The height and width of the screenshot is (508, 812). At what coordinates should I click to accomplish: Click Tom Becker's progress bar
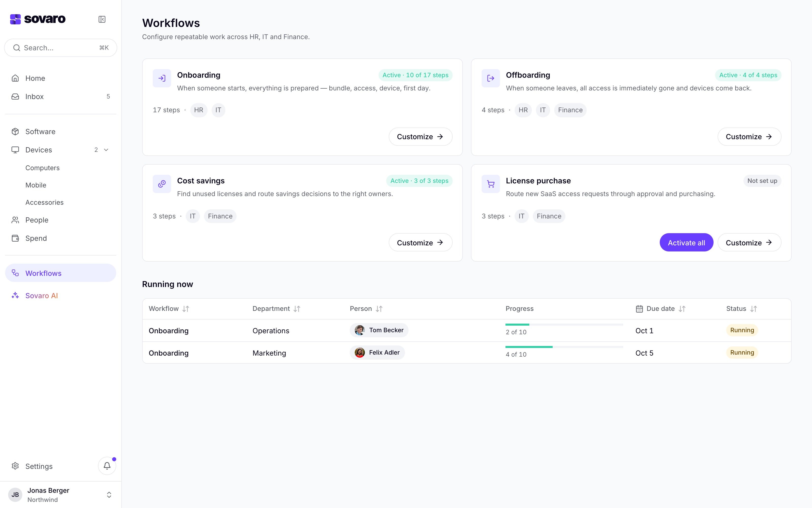(x=564, y=325)
